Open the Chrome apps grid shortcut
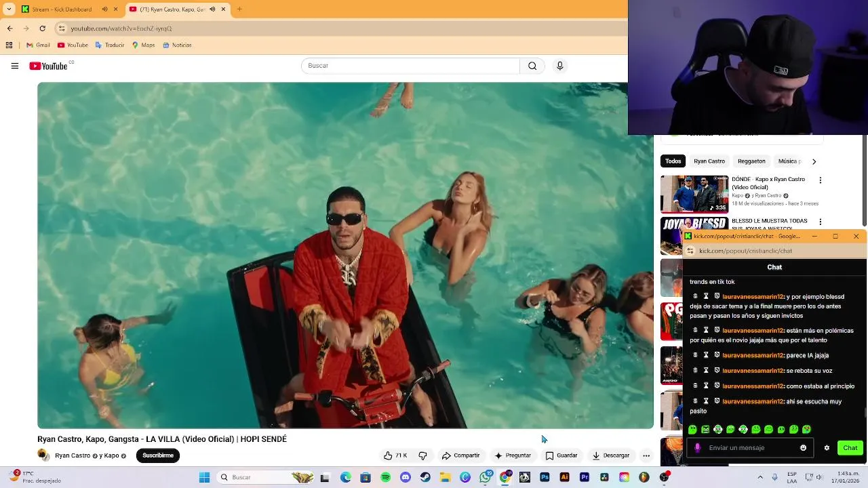Screen dimensions: 868x488 (x=9, y=45)
